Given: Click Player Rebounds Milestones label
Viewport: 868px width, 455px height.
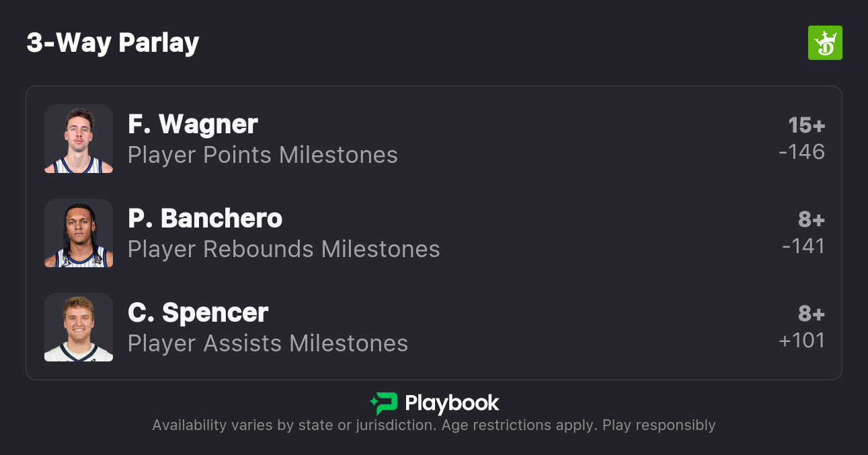Looking at the screenshot, I should point(284,250).
